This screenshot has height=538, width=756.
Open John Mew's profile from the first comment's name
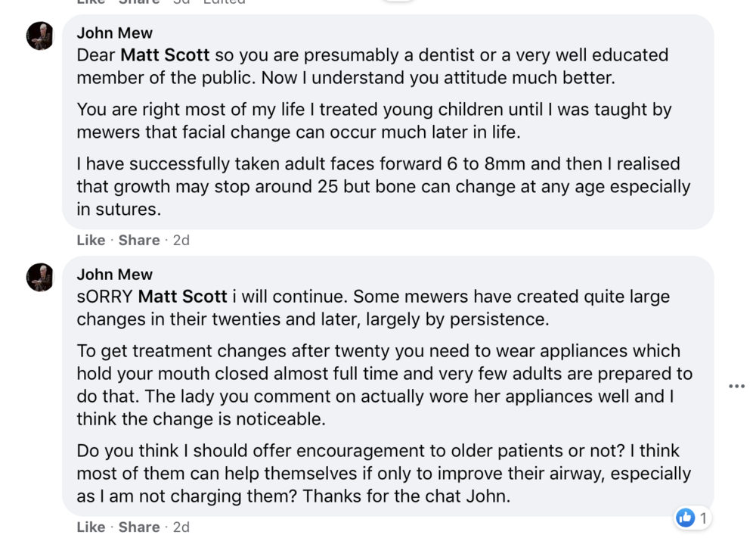tap(115, 33)
